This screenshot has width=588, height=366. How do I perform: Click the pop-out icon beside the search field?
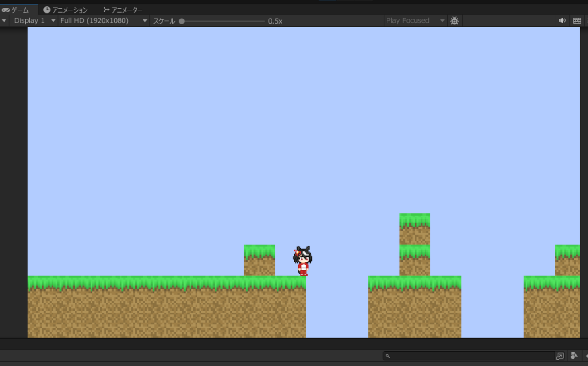(560, 356)
